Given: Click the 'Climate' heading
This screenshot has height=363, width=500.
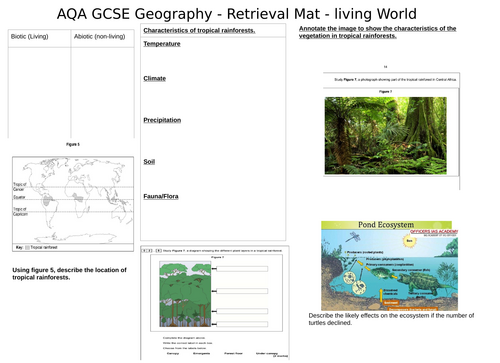Looking at the screenshot, I should pos(154,78).
